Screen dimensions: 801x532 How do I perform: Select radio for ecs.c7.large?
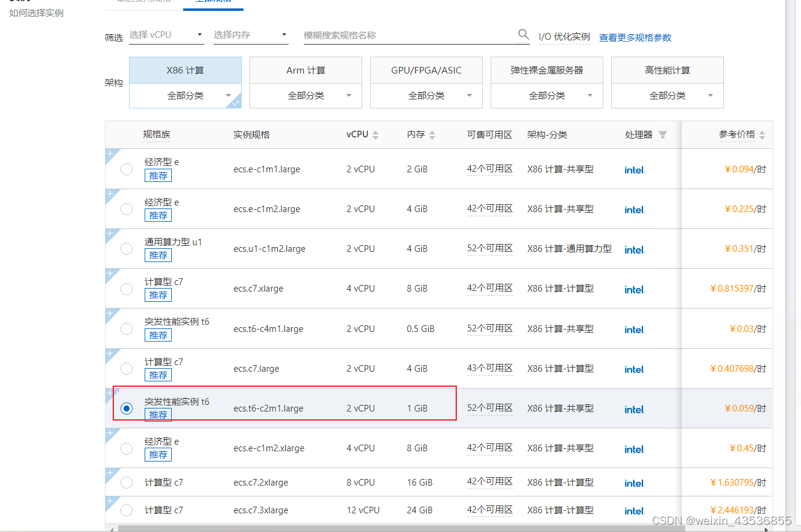pyautogui.click(x=127, y=369)
